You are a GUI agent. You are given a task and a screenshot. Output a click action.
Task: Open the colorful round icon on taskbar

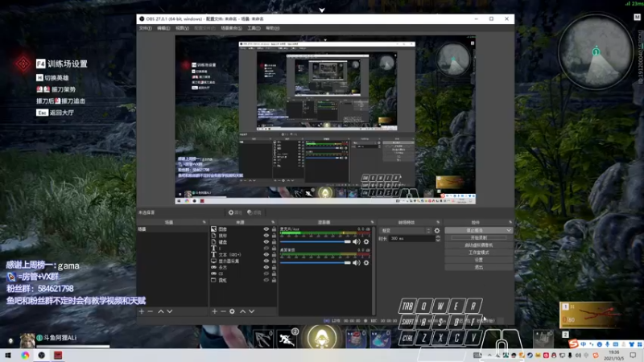click(25, 355)
